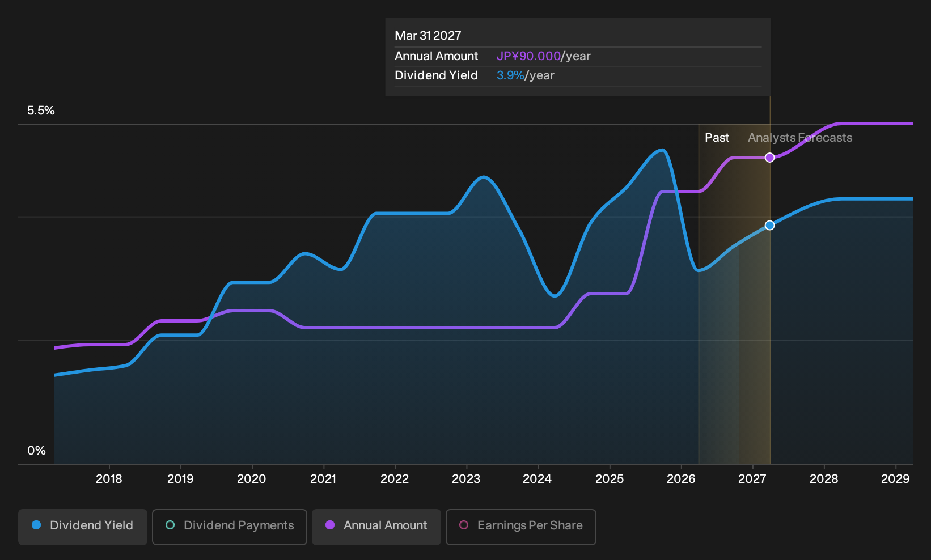Screen dimensions: 931x560
Task: Click the Past region label
Action: 717,138
